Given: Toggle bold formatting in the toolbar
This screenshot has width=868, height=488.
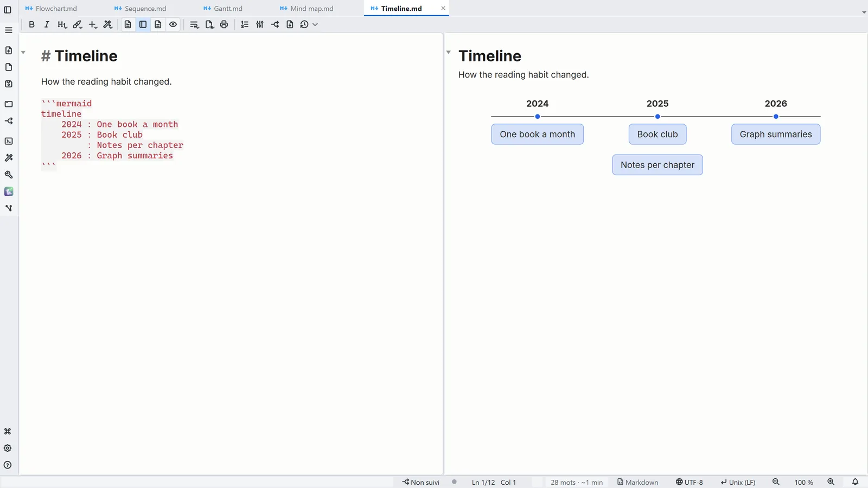Looking at the screenshot, I should (x=31, y=24).
